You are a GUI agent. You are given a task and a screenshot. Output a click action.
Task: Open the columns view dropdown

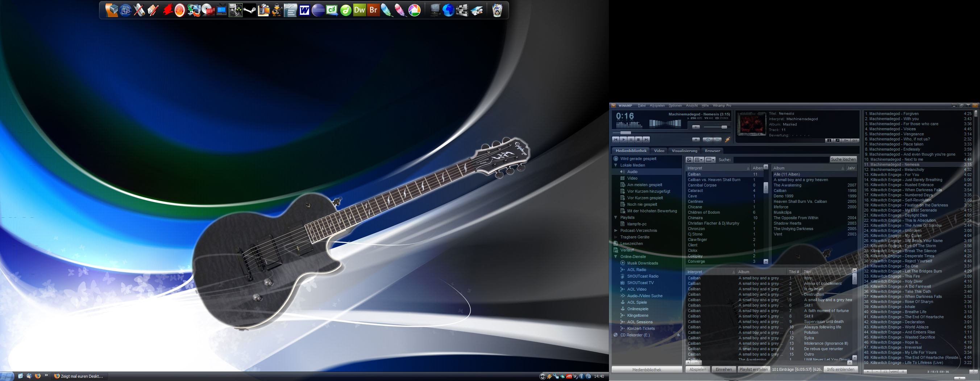[710, 160]
